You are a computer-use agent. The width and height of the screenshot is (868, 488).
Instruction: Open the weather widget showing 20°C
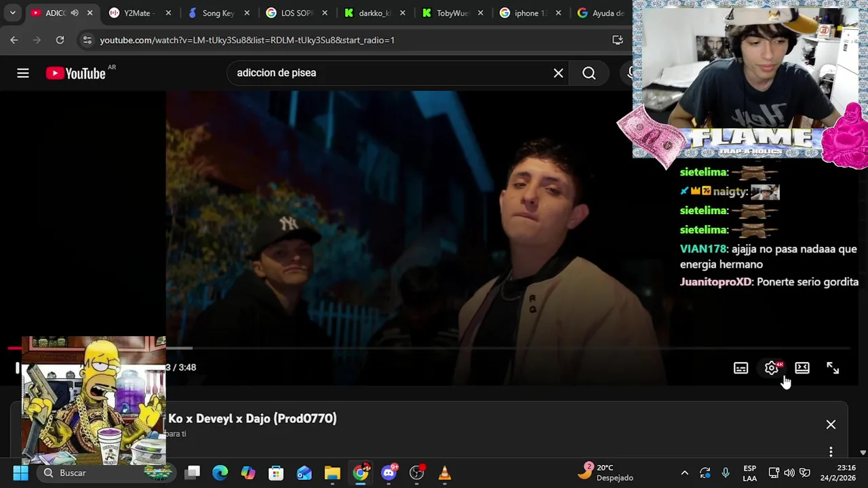(x=607, y=472)
